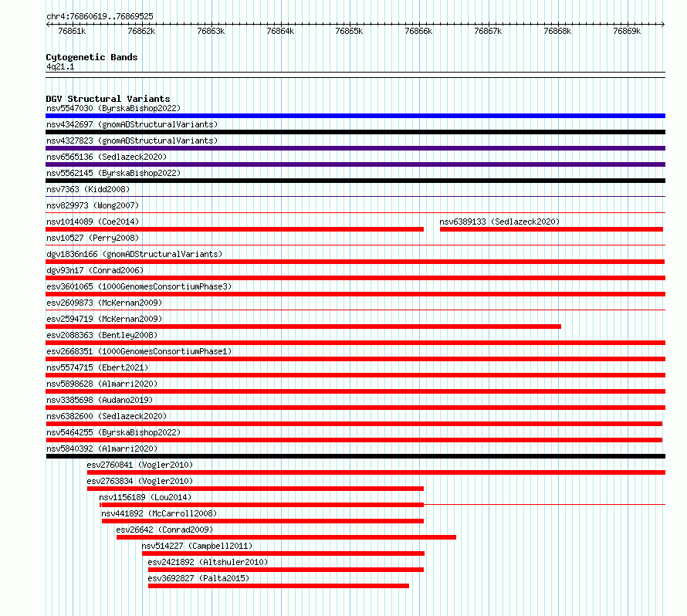This screenshot has height=616, width=687.
Task: Select the red nsv514227 variant bar
Action: click(x=283, y=553)
